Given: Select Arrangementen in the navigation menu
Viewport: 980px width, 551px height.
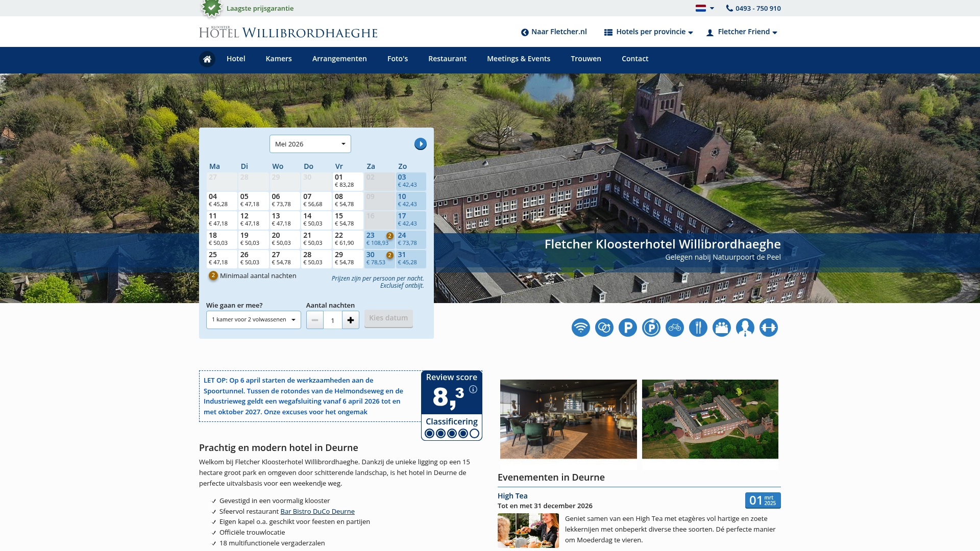Looking at the screenshot, I should point(339,59).
